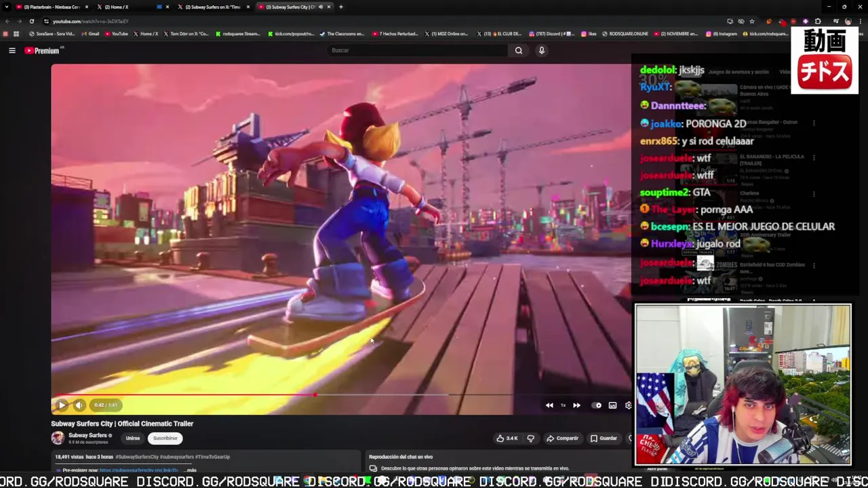Open the kick.com/popout bookmark

292,34
